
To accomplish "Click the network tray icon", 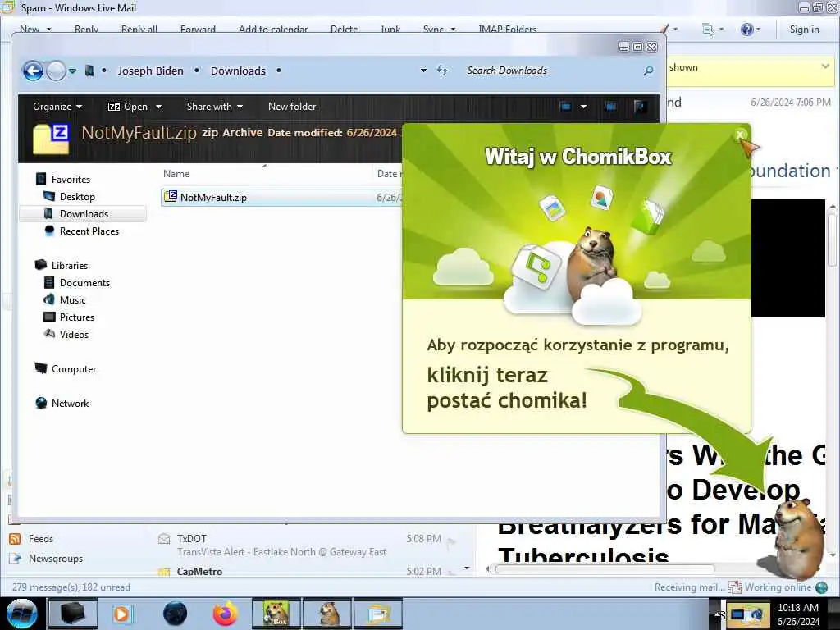I will pos(738,614).
